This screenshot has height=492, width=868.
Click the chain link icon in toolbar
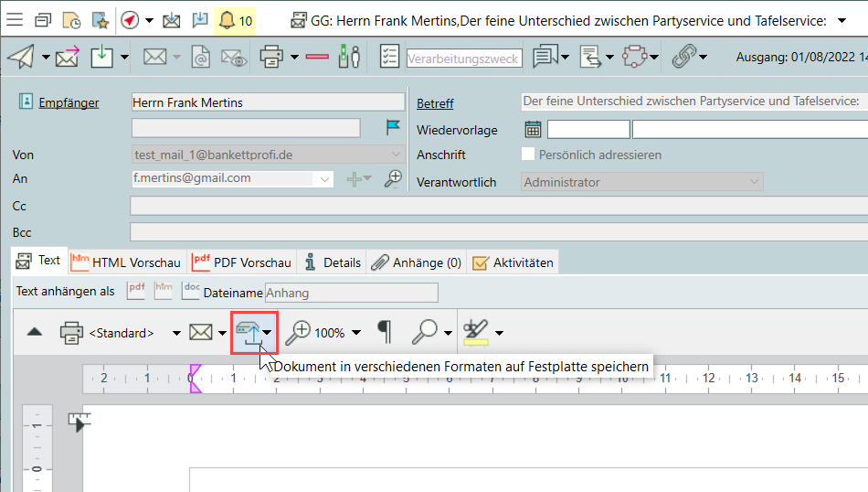682,57
